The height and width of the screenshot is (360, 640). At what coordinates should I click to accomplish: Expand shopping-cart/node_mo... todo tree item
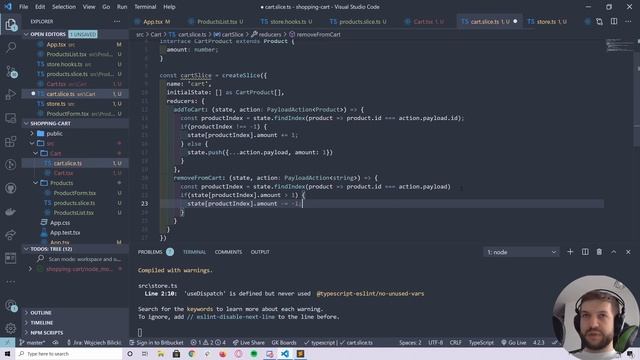[x=30, y=269]
